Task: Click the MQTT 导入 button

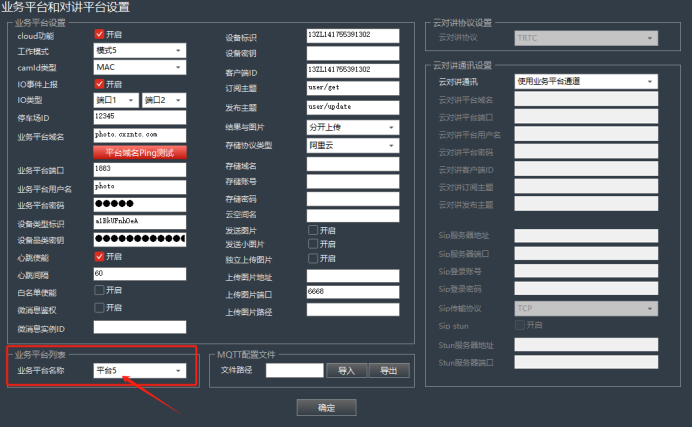Action: tap(346, 371)
